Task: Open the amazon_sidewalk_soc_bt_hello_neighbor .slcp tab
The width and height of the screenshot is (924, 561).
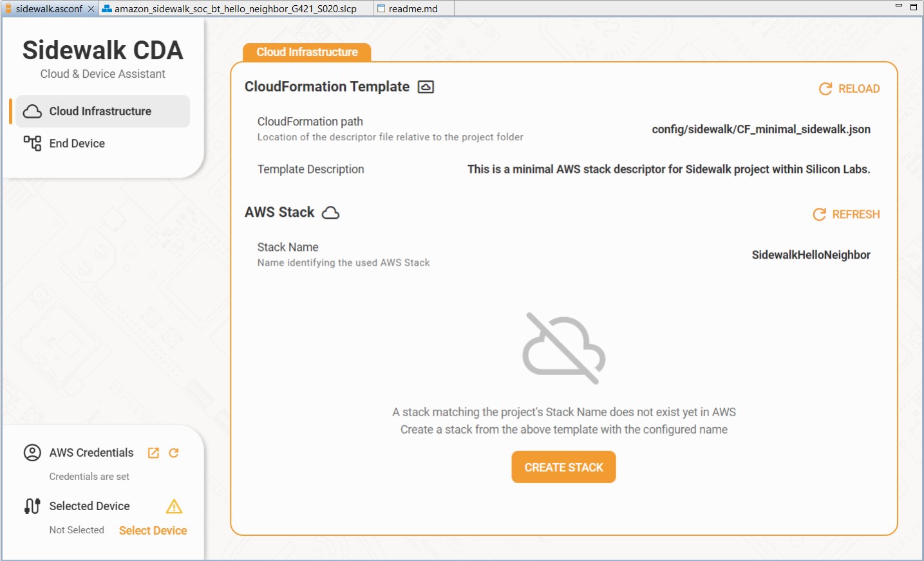Action: tap(236, 8)
